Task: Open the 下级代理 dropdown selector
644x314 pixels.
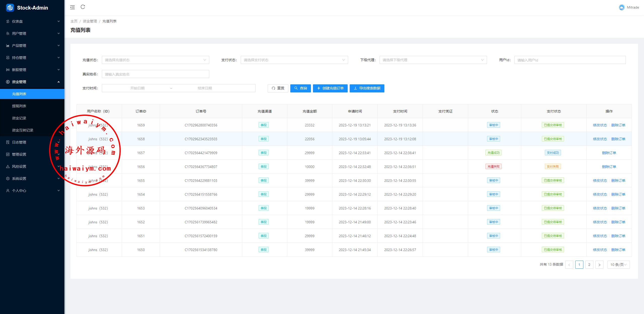Action: (x=433, y=60)
